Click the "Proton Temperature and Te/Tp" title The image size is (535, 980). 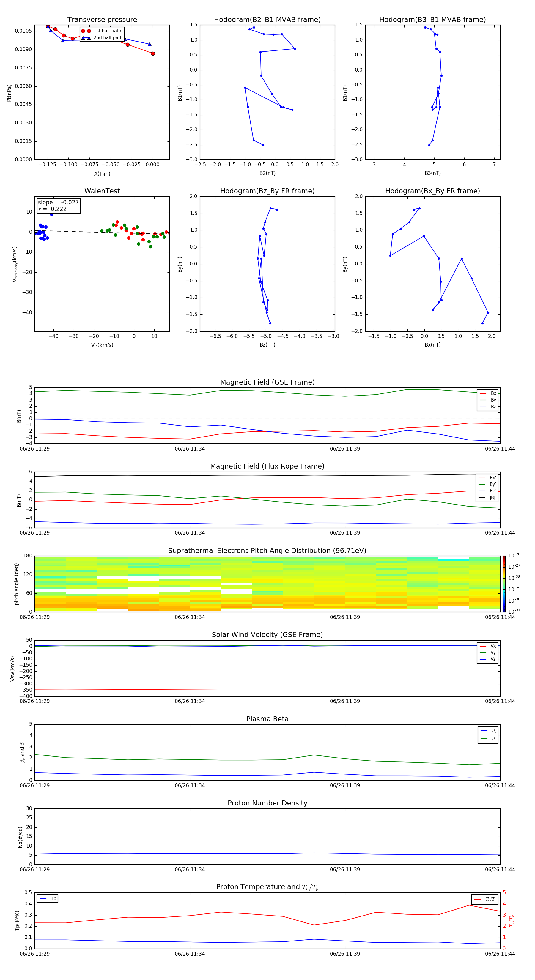click(x=267, y=887)
